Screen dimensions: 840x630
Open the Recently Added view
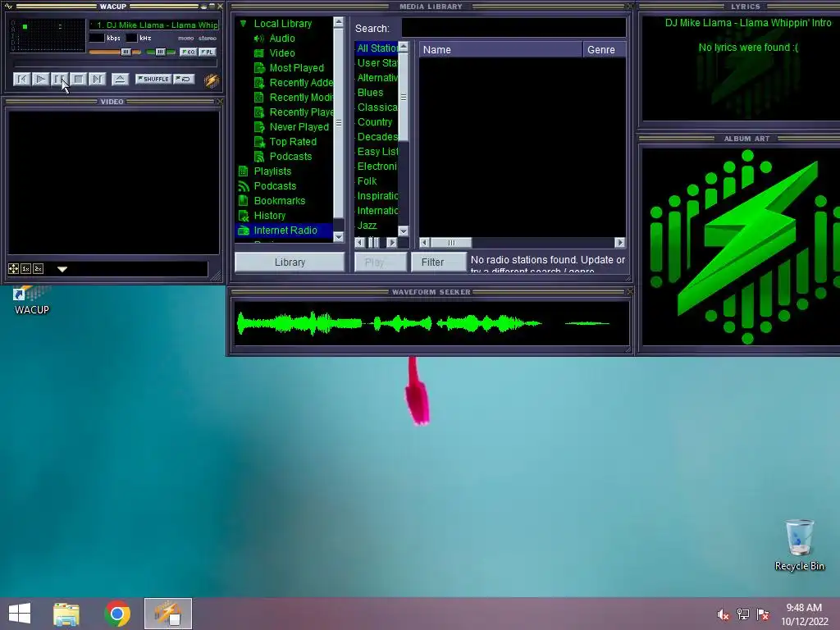[x=301, y=83]
